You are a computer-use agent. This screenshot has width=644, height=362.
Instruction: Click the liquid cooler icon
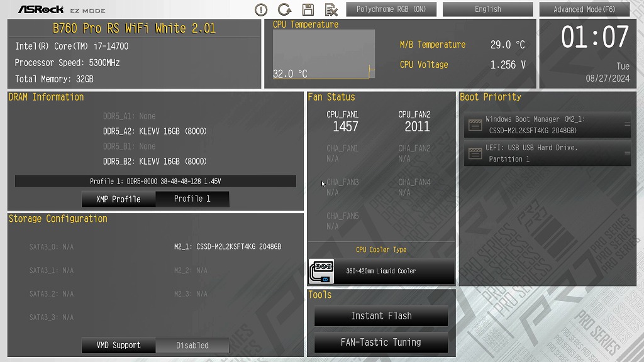[321, 271]
